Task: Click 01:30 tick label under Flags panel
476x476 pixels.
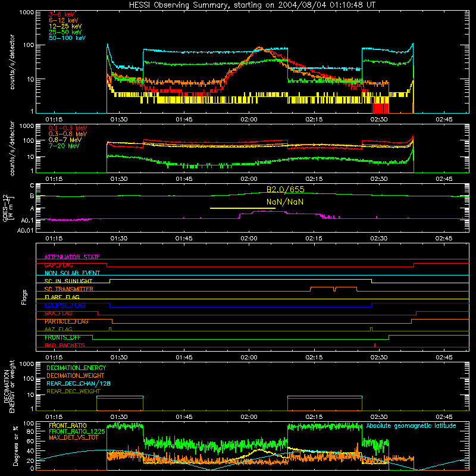Action: point(119,358)
